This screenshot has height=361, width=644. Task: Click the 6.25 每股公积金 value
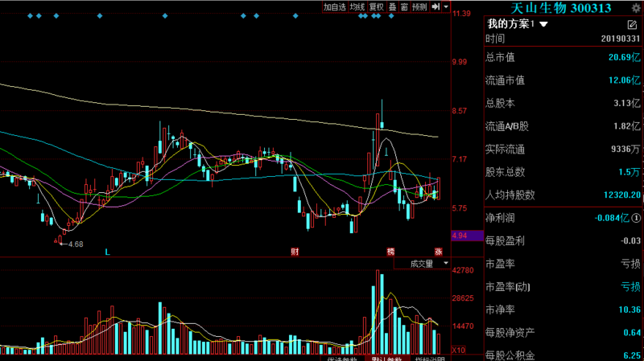632,355
